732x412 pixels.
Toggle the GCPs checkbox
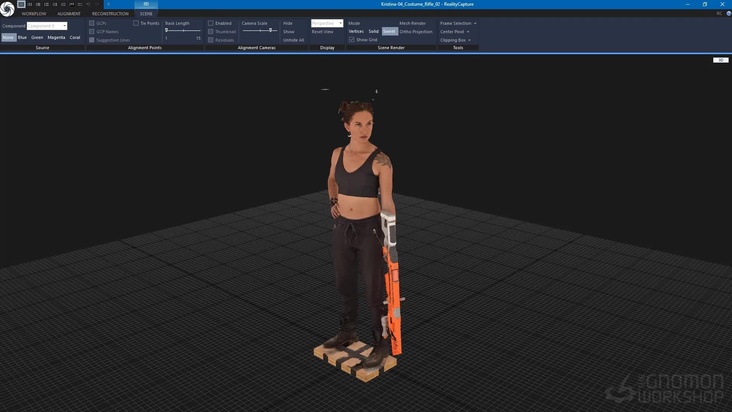(x=92, y=23)
